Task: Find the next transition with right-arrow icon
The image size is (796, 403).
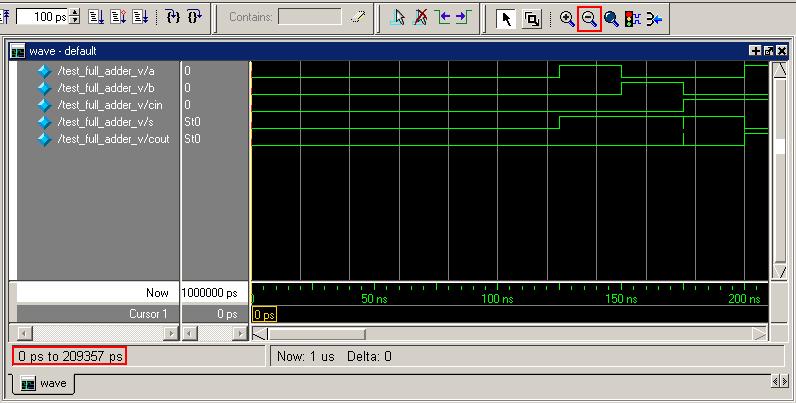Action: tap(463, 18)
